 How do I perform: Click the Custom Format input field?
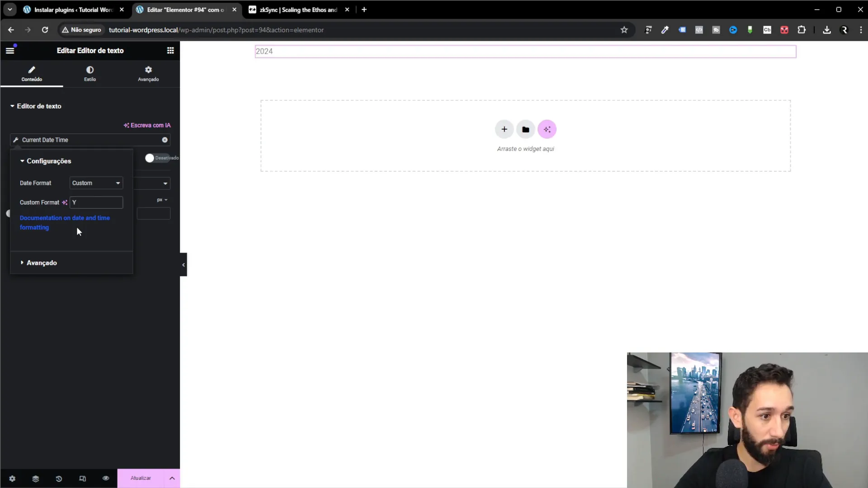click(x=96, y=202)
